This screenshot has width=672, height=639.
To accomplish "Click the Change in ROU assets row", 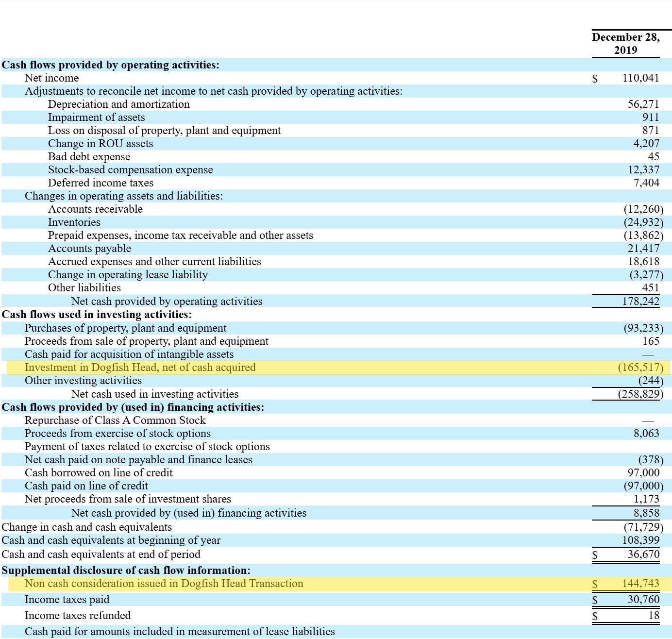I will pyautogui.click(x=336, y=144).
